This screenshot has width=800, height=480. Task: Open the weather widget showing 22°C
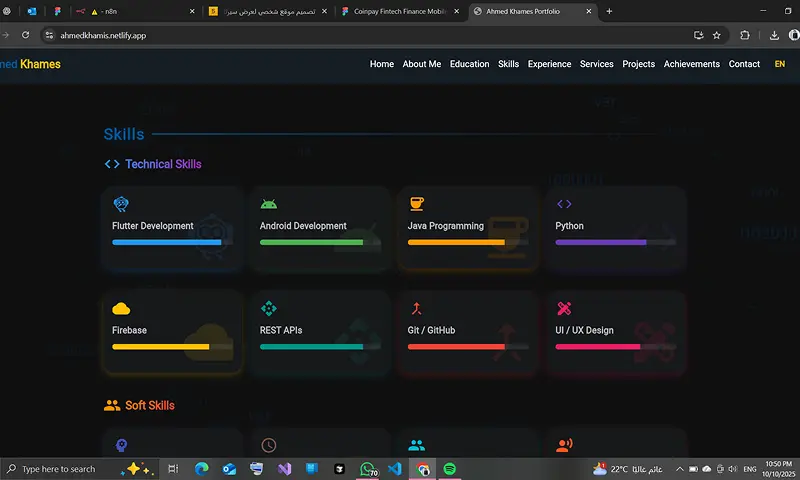(627, 469)
